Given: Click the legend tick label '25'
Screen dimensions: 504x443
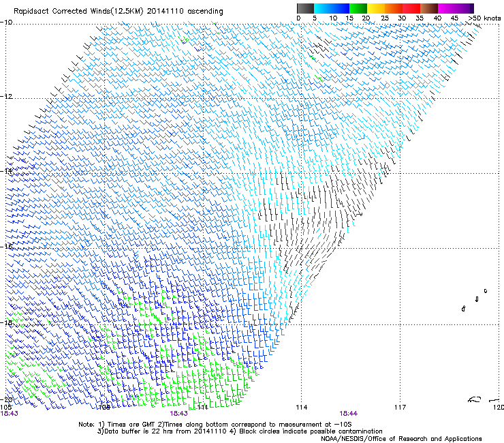Looking at the screenshot, I should point(385,18).
